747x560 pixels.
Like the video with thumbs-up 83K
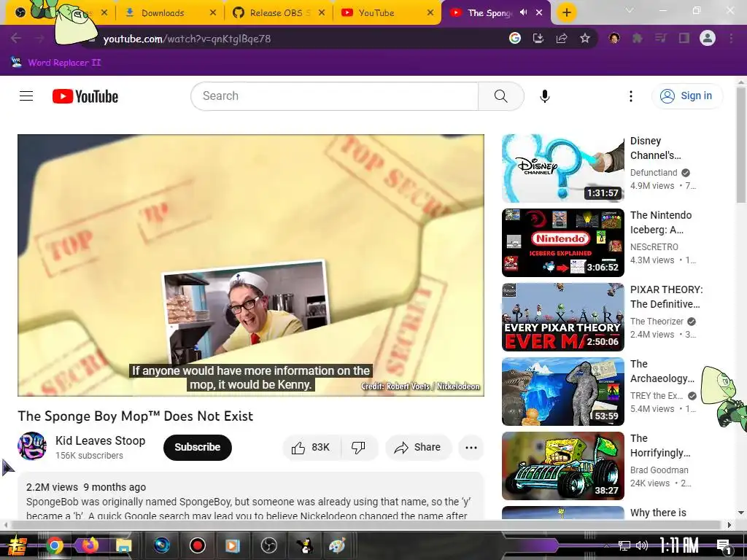[x=311, y=447]
